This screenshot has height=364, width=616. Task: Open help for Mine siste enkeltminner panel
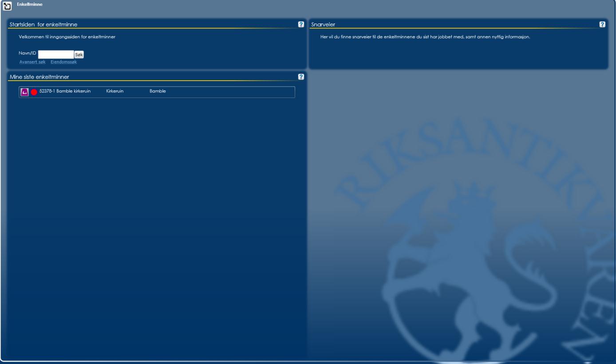pyautogui.click(x=301, y=77)
